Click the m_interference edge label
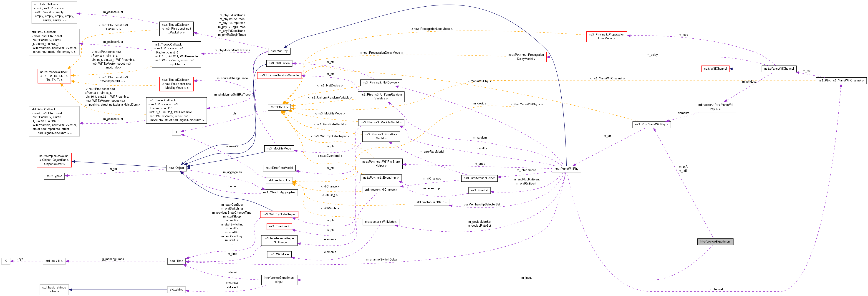868x296 pixels. (x=526, y=170)
